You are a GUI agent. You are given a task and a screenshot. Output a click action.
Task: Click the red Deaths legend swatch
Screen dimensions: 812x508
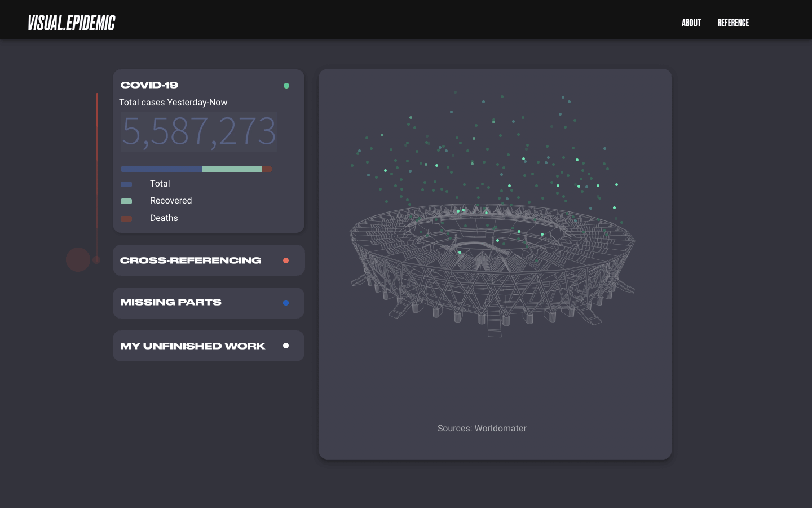click(x=126, y=219)
